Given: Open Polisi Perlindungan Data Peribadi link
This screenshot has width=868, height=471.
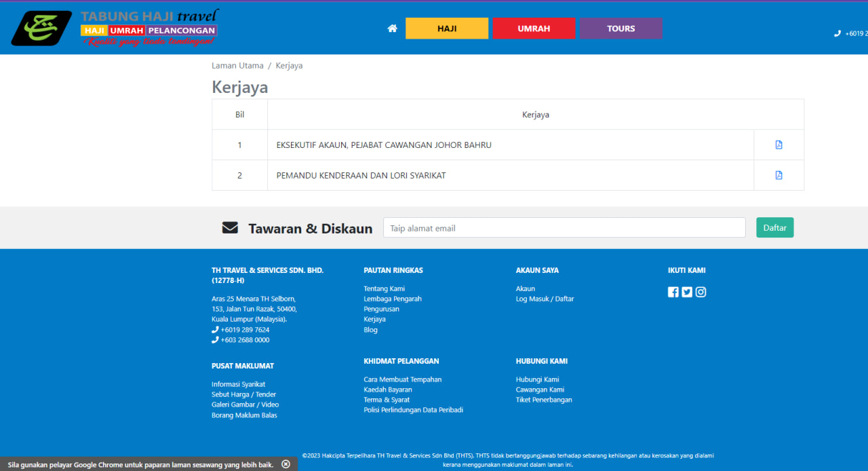Looking at the screenshot, I should click(x=413, y=410).
